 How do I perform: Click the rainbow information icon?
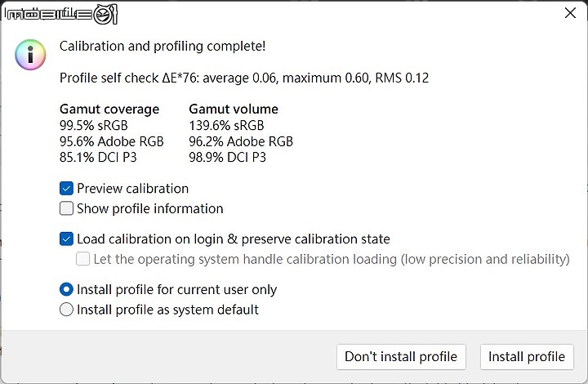pos(30,55)
